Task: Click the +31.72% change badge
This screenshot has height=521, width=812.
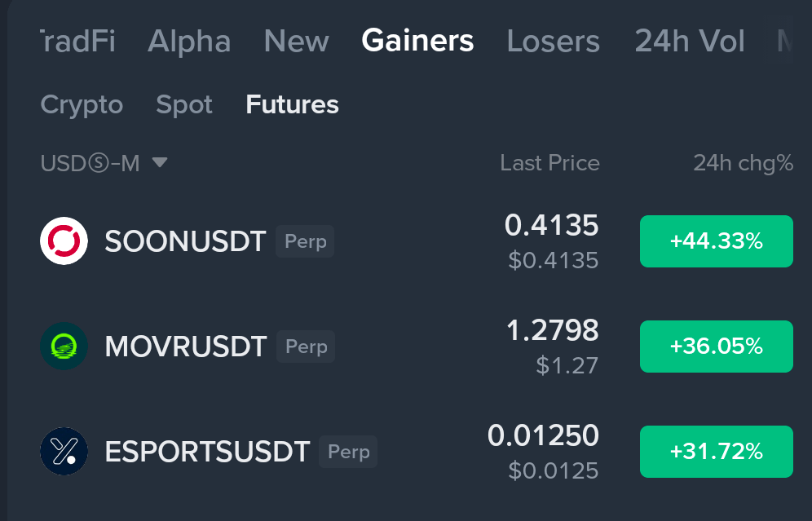Action: pos(716,452)
